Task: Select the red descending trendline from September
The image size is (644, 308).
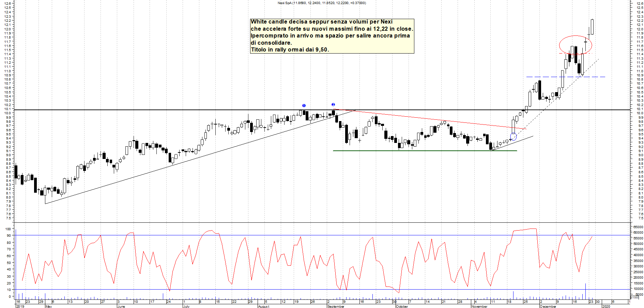Action: 429,119
